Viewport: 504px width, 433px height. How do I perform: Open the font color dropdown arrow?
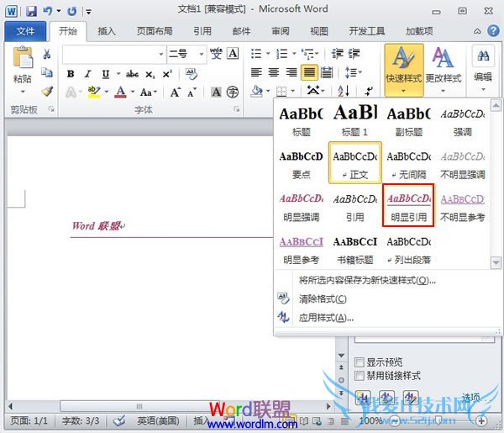[x=133, y=92]
